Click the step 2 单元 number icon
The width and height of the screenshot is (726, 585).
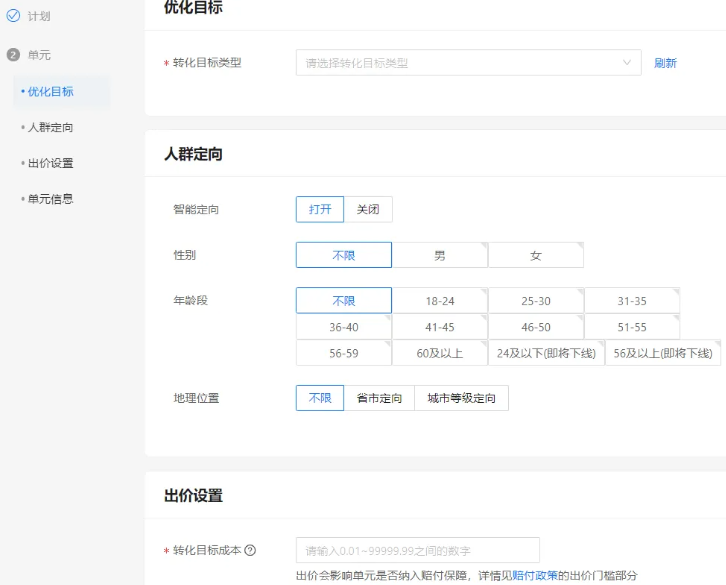[x=13, y=55]
